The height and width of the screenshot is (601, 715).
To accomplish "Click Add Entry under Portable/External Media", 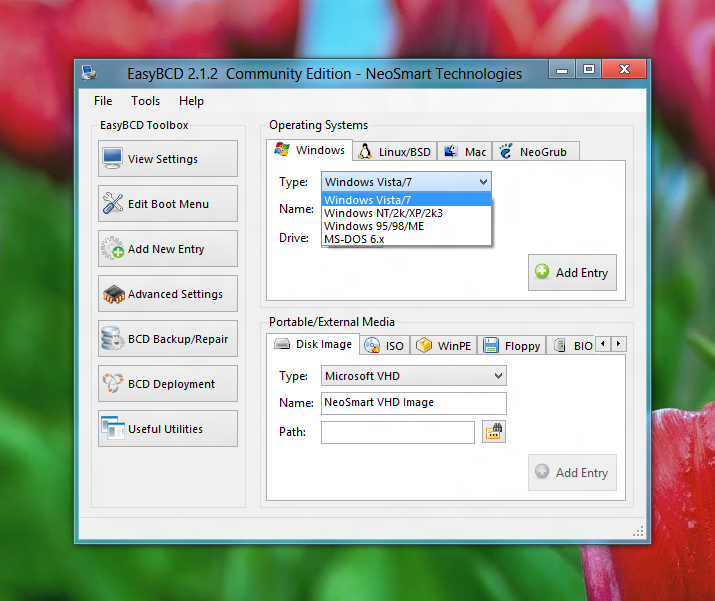I will coord(572,472).
